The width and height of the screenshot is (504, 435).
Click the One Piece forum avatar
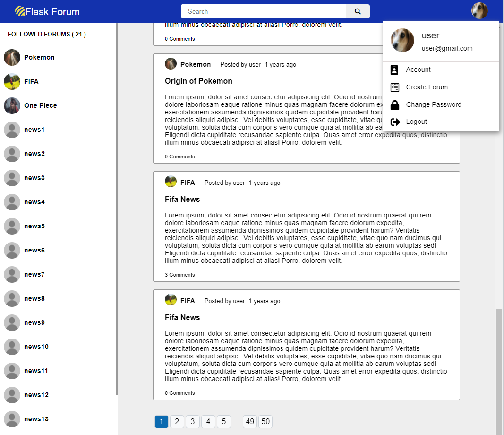pyautogui.click(x=12, y=105)
